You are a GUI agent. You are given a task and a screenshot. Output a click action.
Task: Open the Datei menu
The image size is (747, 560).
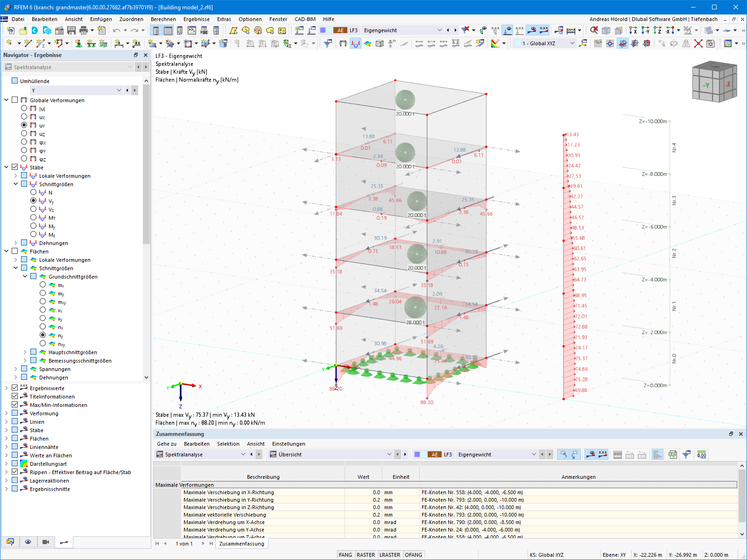(x=18, y=19)
